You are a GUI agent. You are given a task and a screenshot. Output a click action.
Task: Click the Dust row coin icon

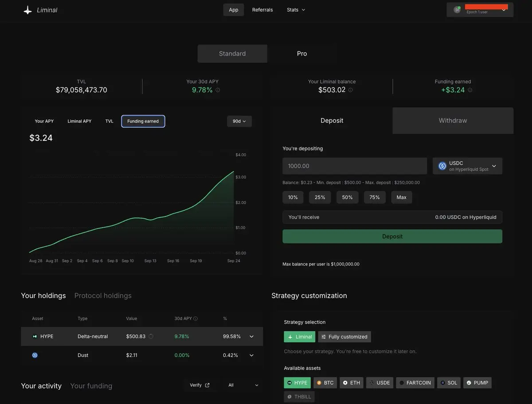tap(35, 355)
